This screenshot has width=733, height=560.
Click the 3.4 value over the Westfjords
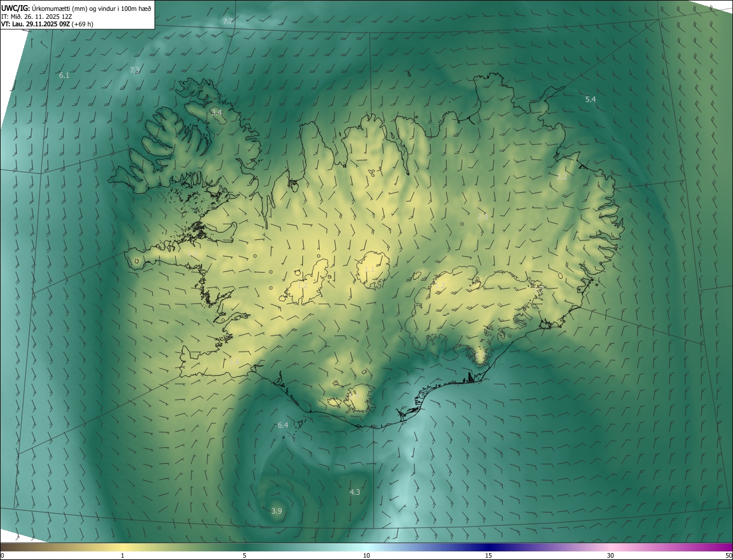[x=216, y=112]
